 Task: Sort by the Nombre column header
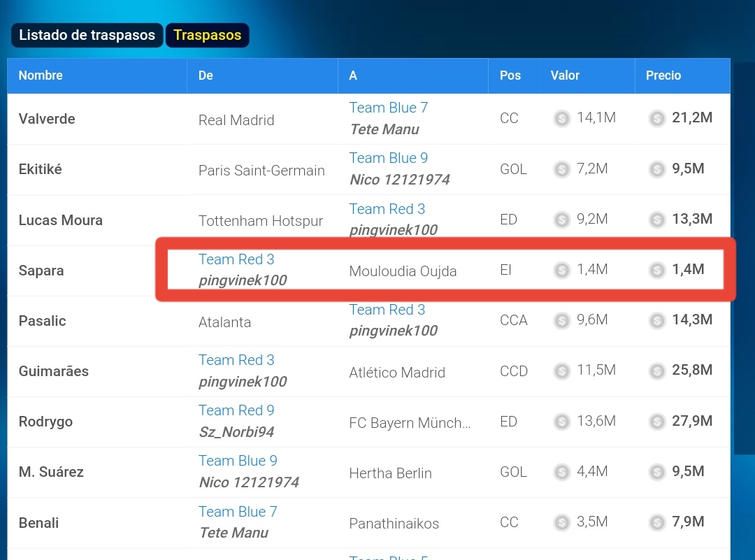pos(41,76)
